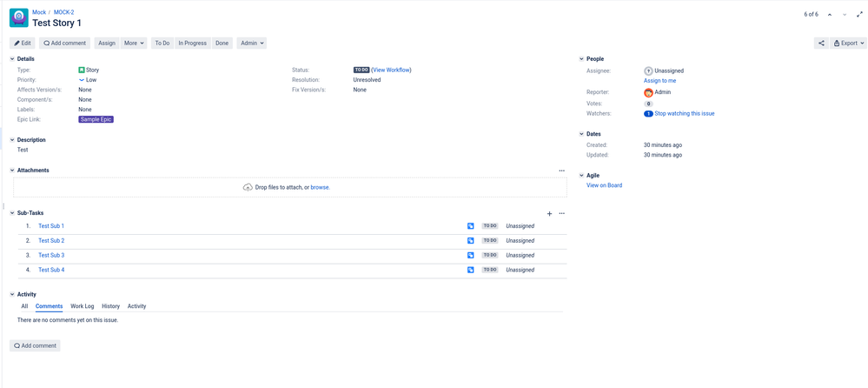Click the Created '30 minutes ago' value
This screenshot has width=868, height=388.
[x=663, y=145]
